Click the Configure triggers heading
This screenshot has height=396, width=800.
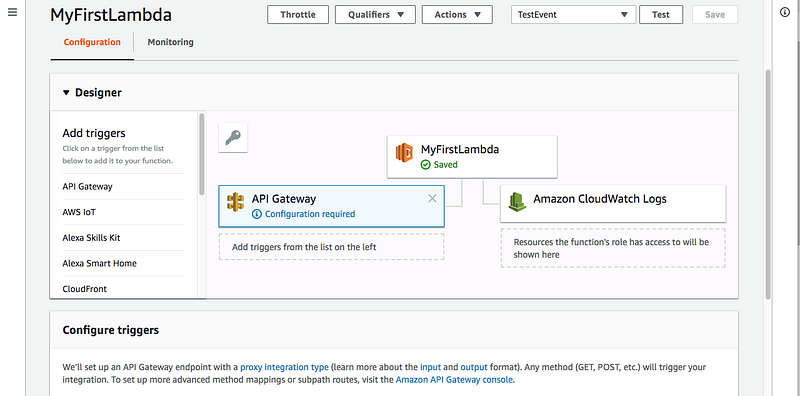tap(111, 330)
